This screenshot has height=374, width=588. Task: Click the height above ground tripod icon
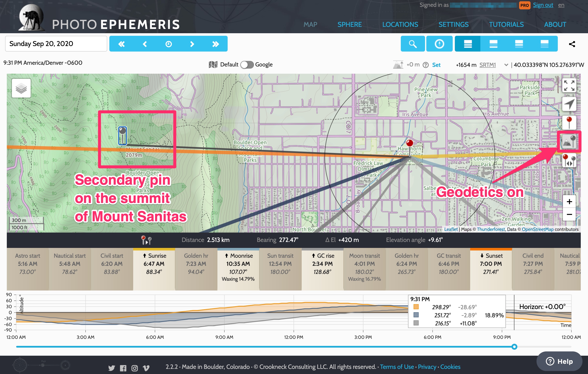pyautogui.click(x=398, y=65)
